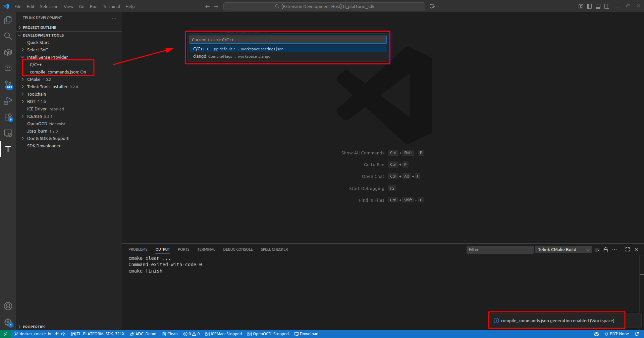644x338 pixels.
Task: Open Accounts menu in activity bar
Action: point(8,306)
